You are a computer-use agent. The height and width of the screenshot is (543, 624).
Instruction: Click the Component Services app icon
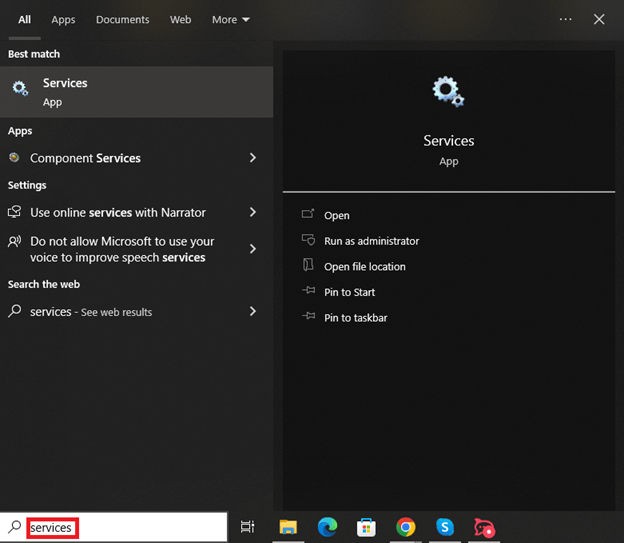pyautogui.click(x=14, y=158)
